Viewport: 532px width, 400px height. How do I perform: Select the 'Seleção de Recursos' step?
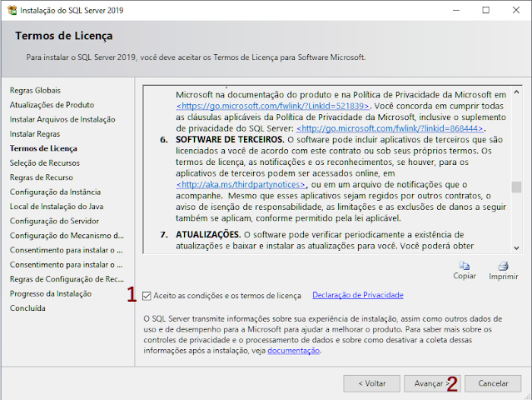[45, 163]
